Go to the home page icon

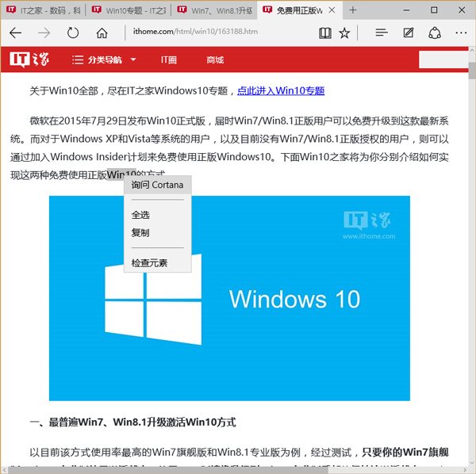point(102,33)
